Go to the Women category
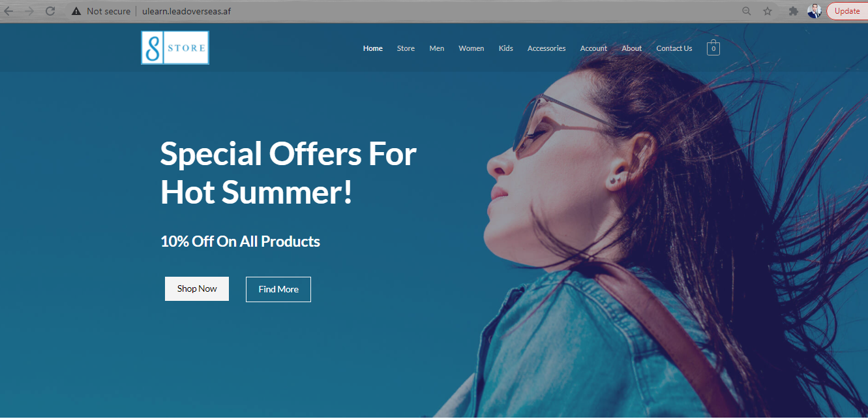Viewport: 868px width, 419px height. click(x=471, y=48)
